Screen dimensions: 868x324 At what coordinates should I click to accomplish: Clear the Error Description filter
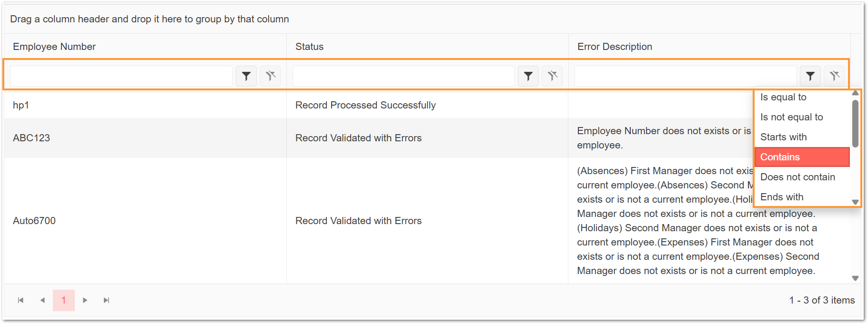click(x=834, y=76)
